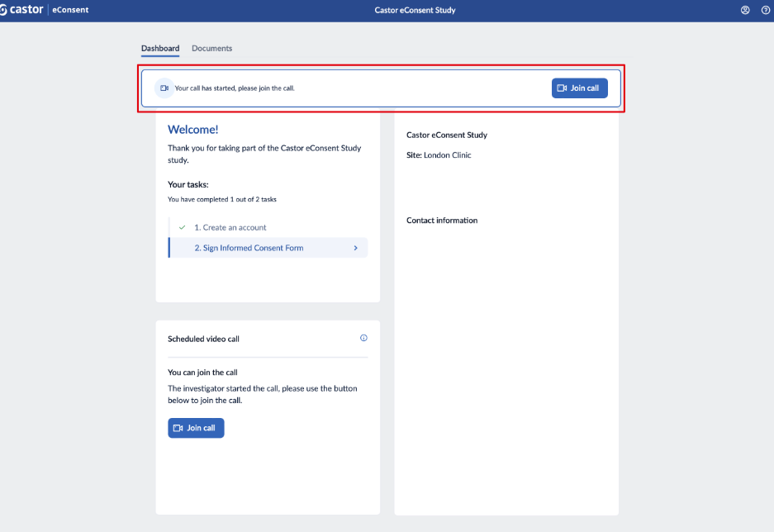Click the Castor logo in the header
The height and width of the screenshot is (532, 774).
(x=21, y=9)
